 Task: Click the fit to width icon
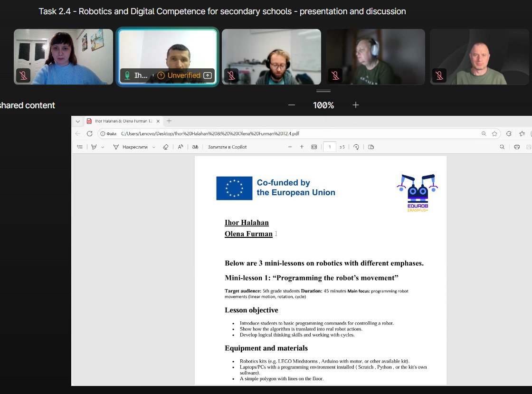[313, 147]
